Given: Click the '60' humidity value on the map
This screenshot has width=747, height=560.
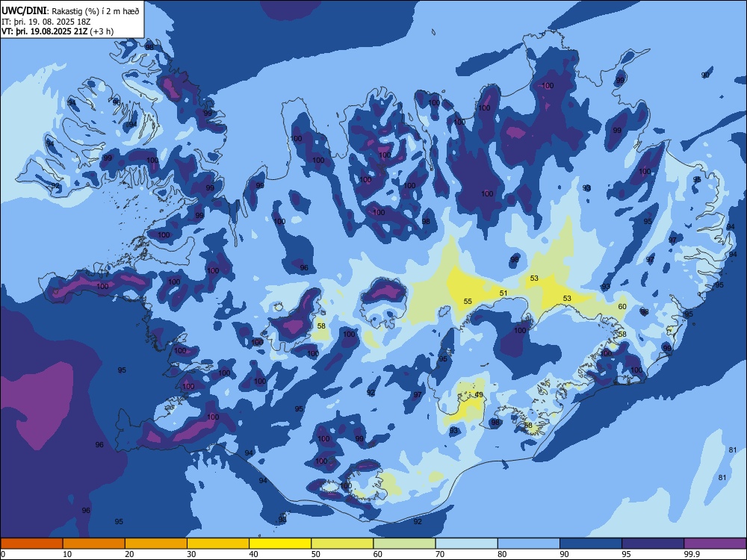Looking at the screenshot, I should coord(622,307).
